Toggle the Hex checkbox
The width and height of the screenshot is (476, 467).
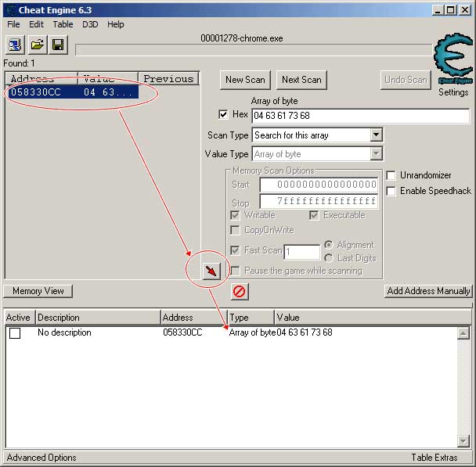(x=223, y=114)
